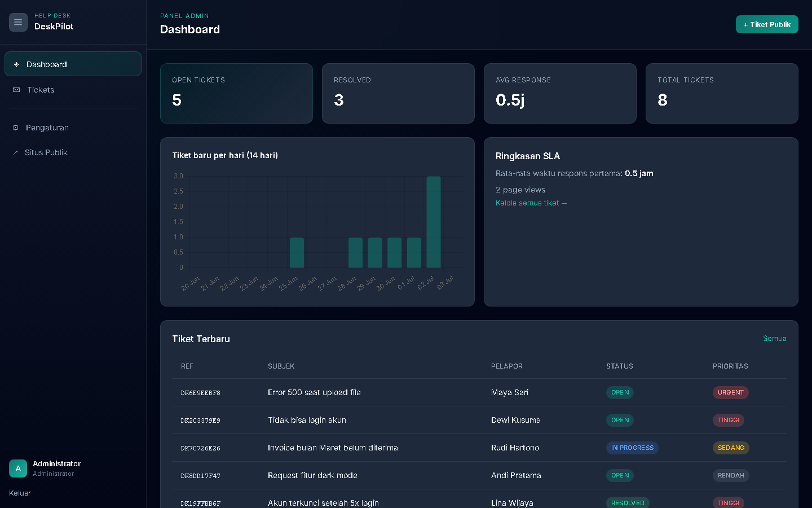
Task: Click the PELAPOR column header
Action: coord(507,366)
